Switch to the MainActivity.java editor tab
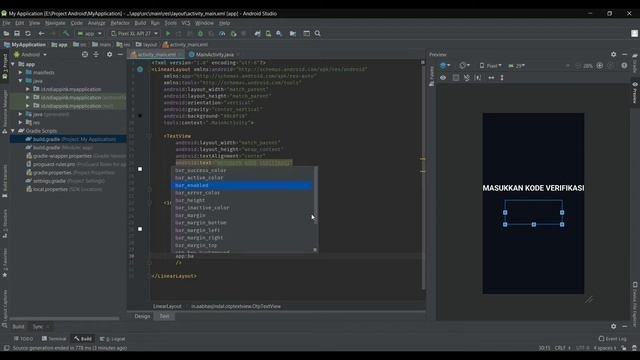This screenshot has height=360, width=640. tap(214, 54)
